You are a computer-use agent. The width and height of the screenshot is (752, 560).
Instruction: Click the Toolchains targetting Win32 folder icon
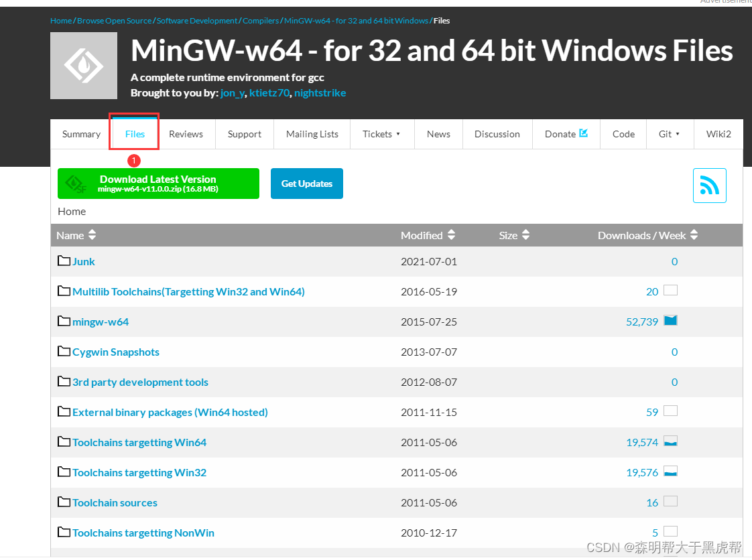click(x=64, y=472)
